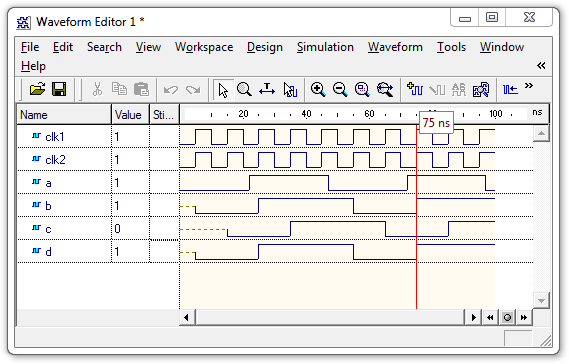Image resolution: width=569 pixels, height=364 pixels.
Task: Click the AB find/replace icon
Action: pos(459,89)
